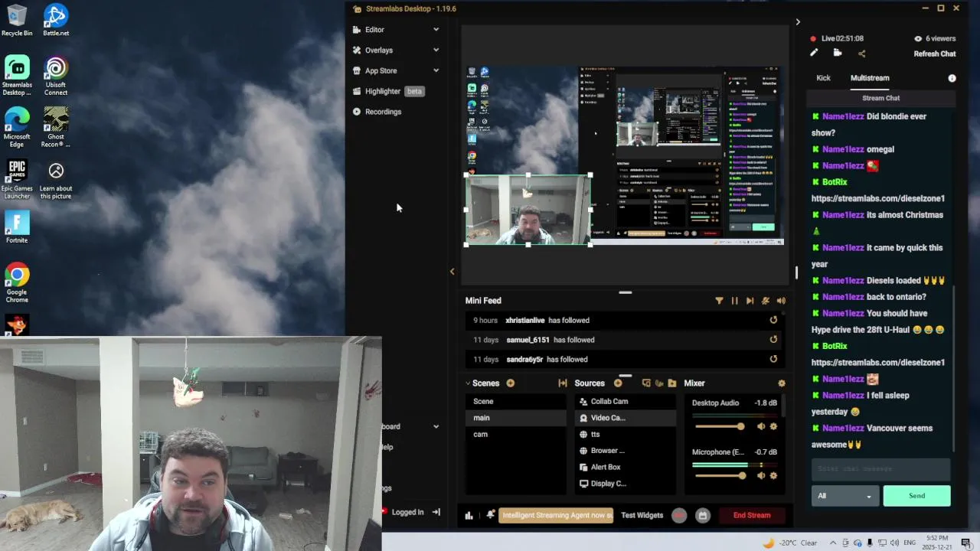Click Test Widgets
Screen dimensions: 980x551
642,515
